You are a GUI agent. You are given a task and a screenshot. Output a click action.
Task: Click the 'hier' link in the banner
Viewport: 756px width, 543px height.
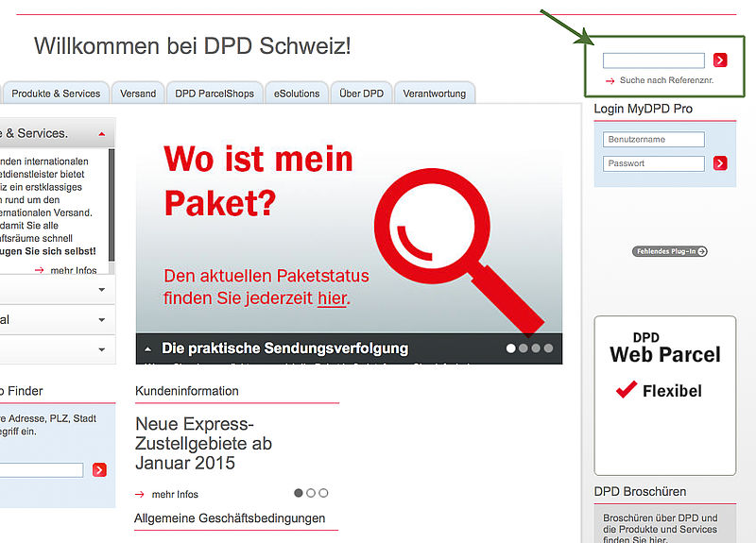(x=332, y=298)
